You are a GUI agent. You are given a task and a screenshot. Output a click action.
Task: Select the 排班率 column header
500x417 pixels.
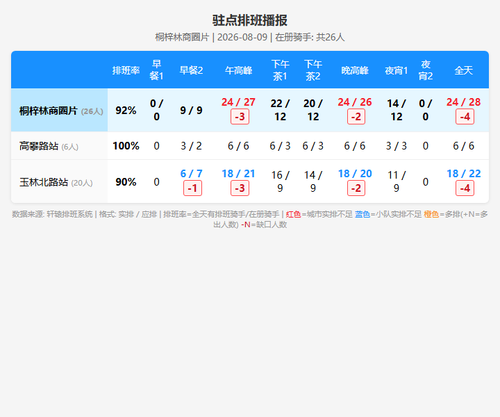(x=126, y=70)
